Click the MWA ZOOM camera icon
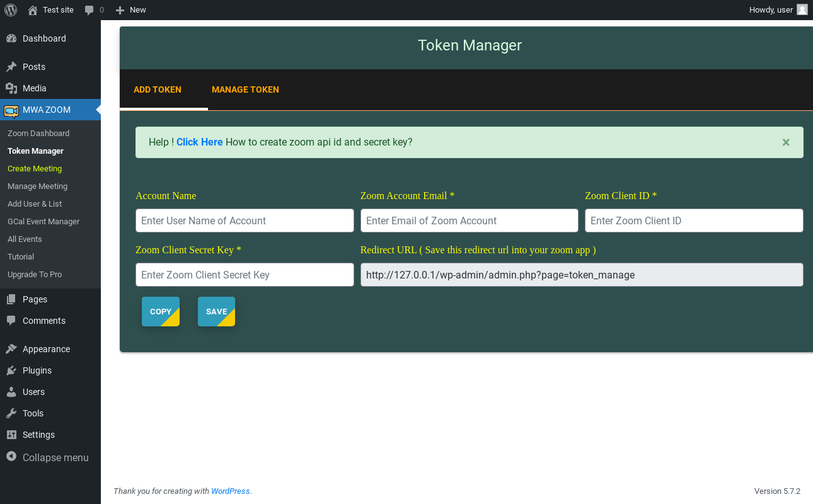This screenshot has height=504, width=813. (11, 111)
